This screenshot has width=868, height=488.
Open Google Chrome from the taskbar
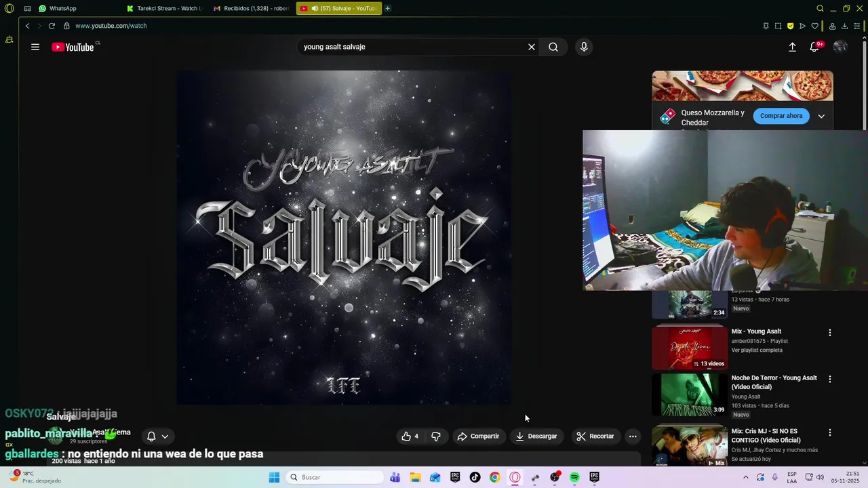495,477
